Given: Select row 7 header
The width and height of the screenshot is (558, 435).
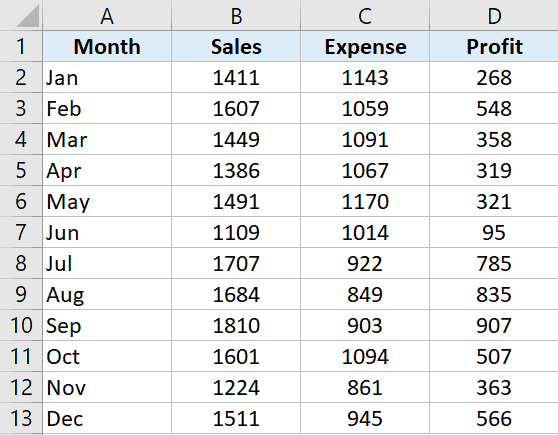Looking at the screenshot, I should click(21, 232).
